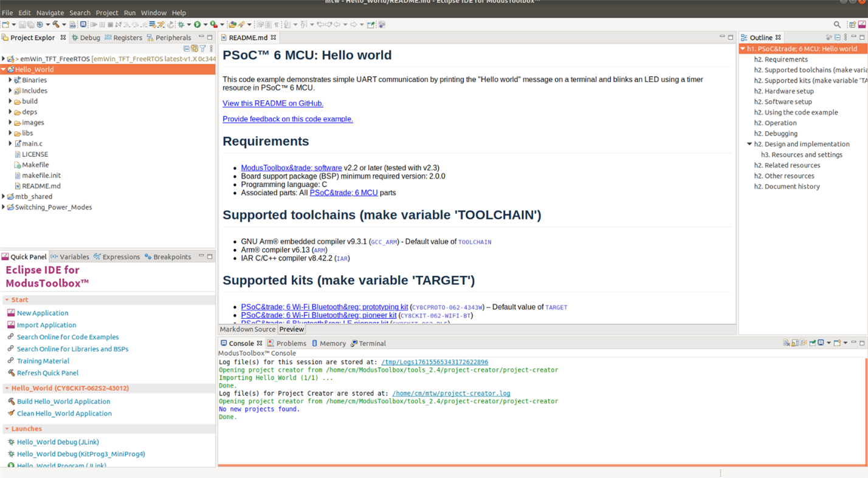Screen dimensions: 868x478
Task: Toggle Word Wrap in Console toolbar
Action: 804,343
